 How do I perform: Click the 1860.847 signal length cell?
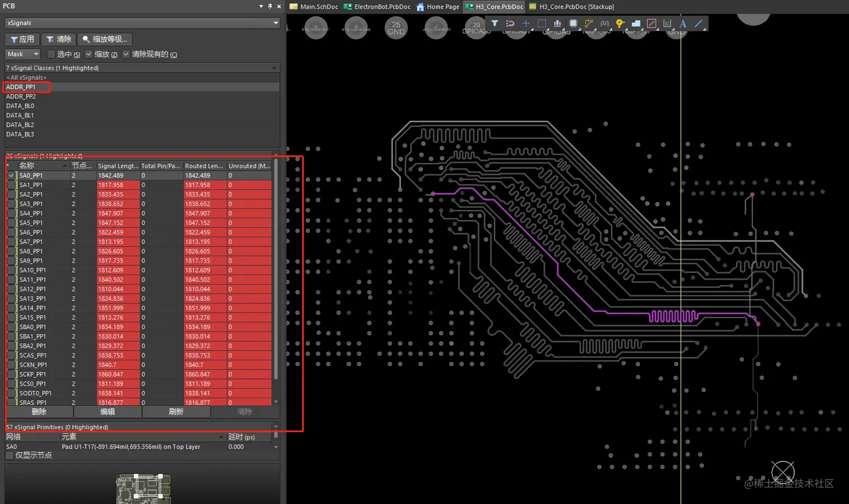(118, 374)
